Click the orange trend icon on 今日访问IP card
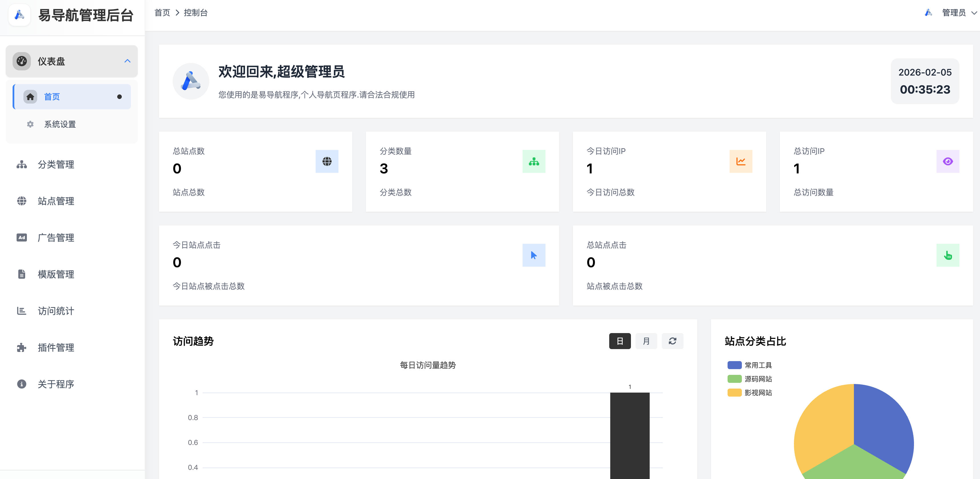 pos(741,161)
